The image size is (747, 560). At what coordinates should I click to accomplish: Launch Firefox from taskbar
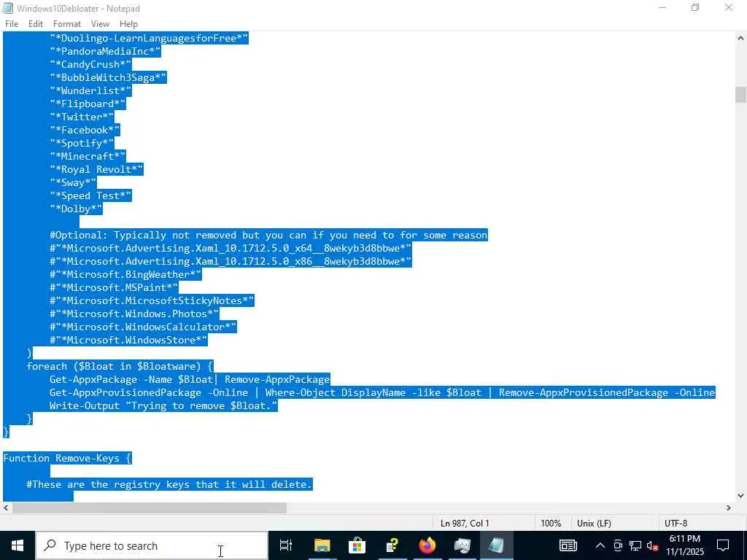pos(427,545)
